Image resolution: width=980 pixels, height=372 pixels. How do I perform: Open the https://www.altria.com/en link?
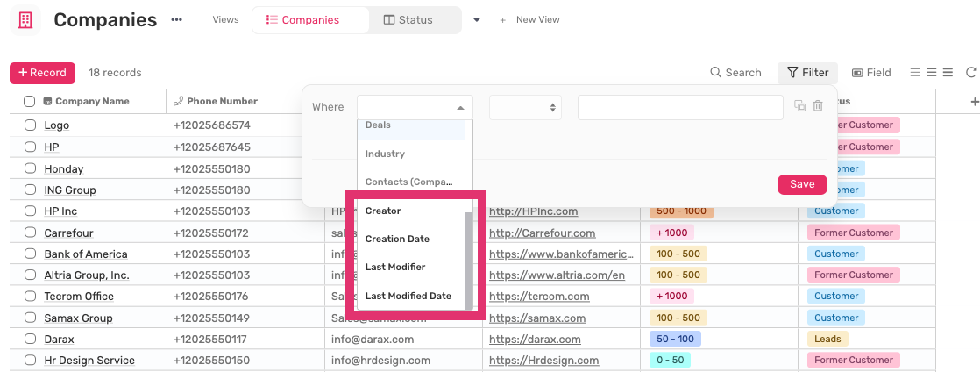[x=557, y=275]
